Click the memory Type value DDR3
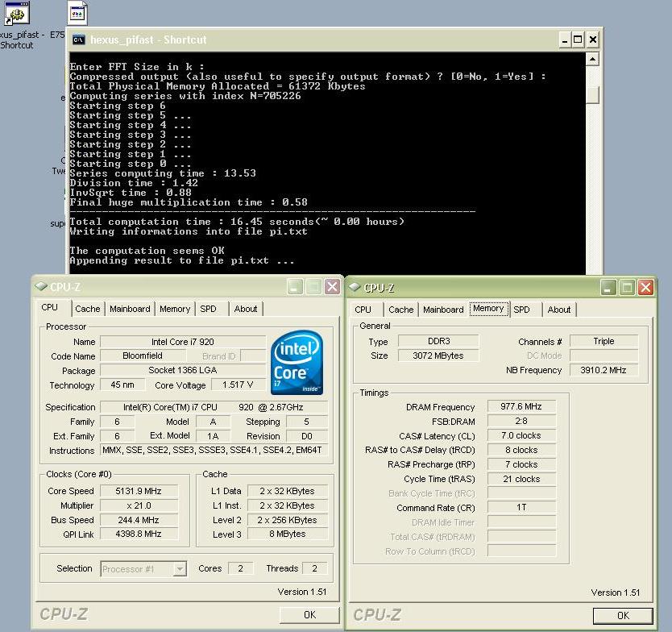Viewport: 672px width, 632px height. [x=438, y=341]
